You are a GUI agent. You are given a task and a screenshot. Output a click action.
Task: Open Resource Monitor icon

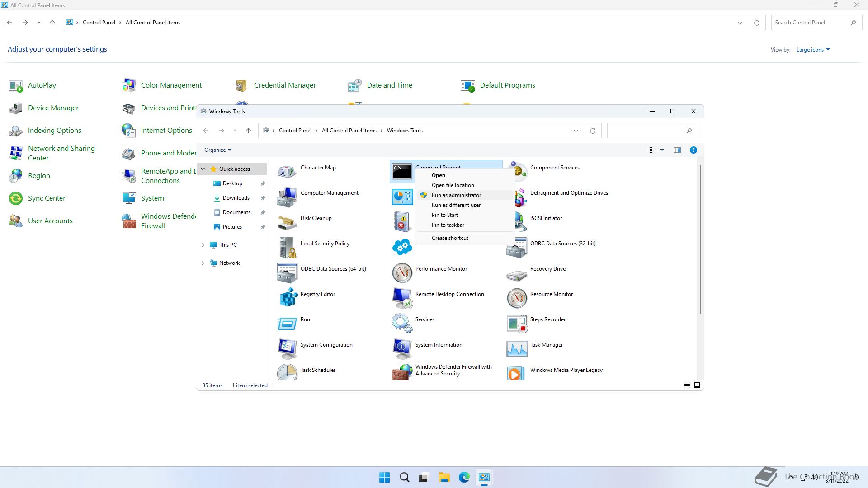517,298
